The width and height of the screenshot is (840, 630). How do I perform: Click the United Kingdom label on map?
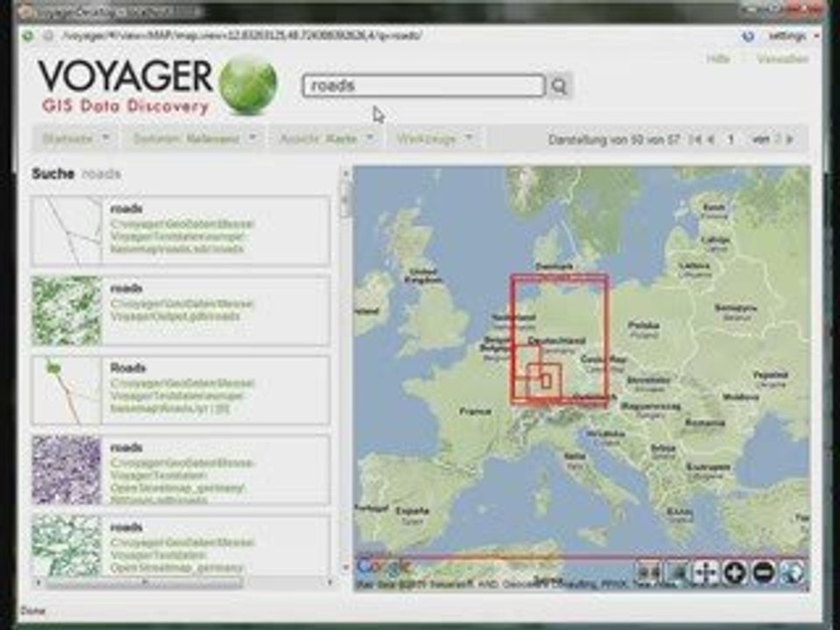click(x=425, y=276)
